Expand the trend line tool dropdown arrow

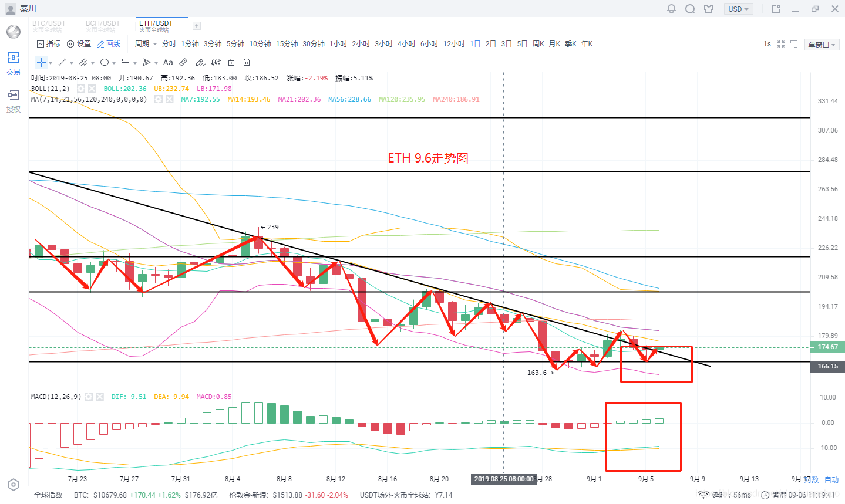tap(72, 63)
